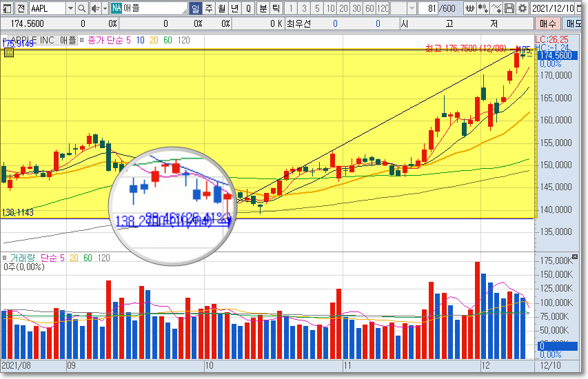Open the stock search magnifier
The width and height of the screenshot is (588, 379).
[x=82, y=8]
